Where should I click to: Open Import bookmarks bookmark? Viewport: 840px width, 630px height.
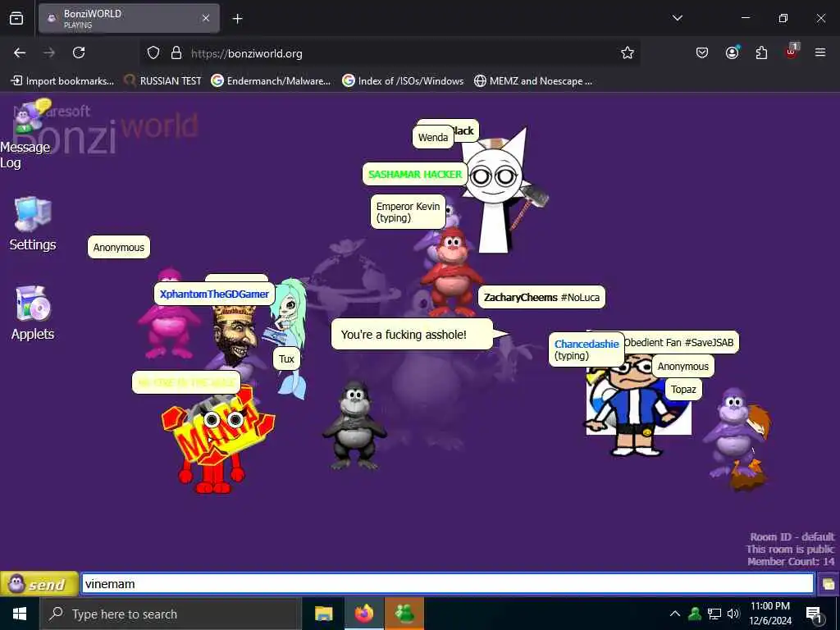tap(62, 81)
